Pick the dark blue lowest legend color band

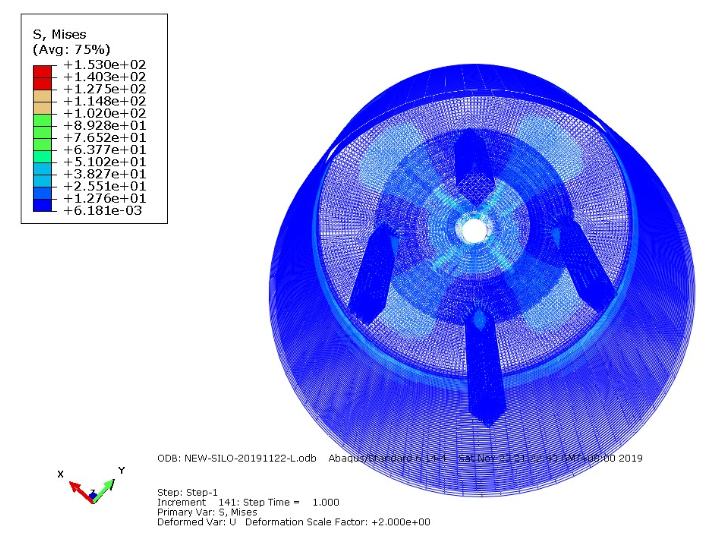coord(42,205)
